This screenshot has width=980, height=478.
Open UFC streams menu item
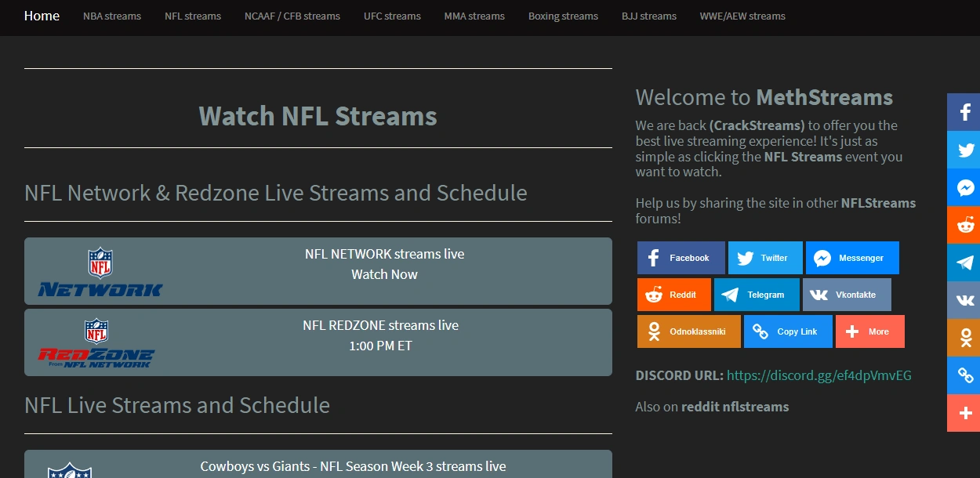click(x=392, y=16)
